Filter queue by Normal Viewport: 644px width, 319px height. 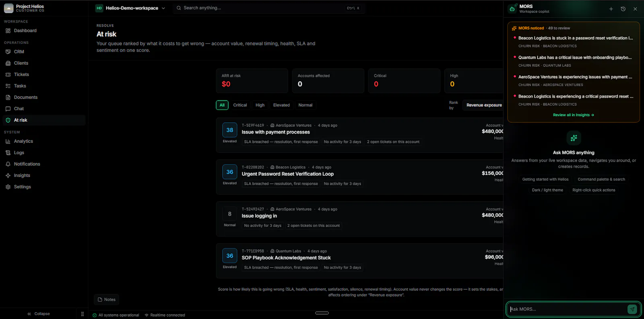(x=305, y=105)
